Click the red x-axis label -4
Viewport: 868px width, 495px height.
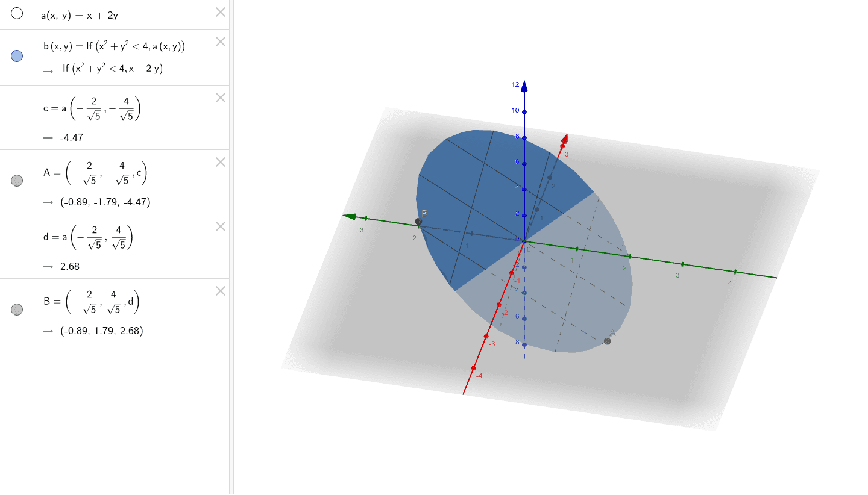click(x=479, y=376)
